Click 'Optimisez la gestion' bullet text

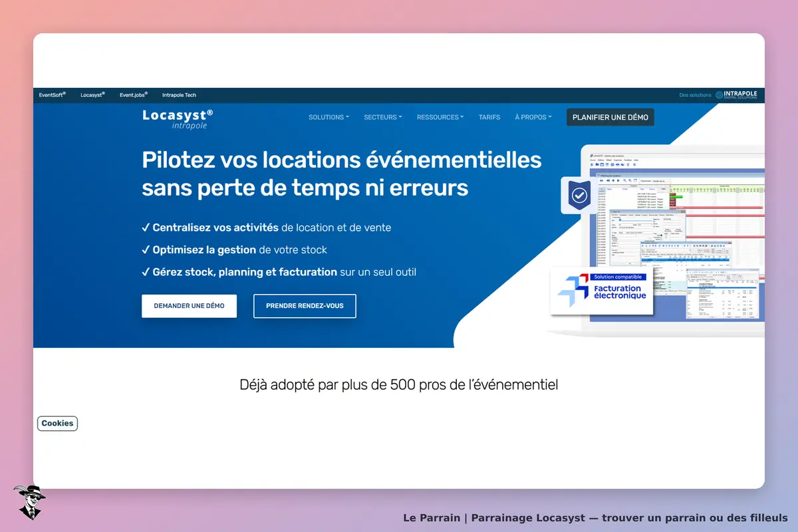204,250
